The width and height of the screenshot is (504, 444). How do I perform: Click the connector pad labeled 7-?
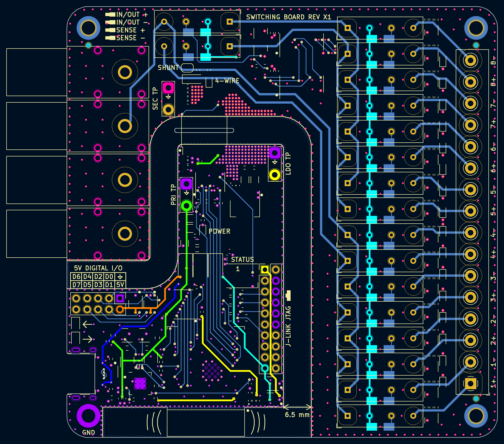pyautogui.click(x=471, y=103)
